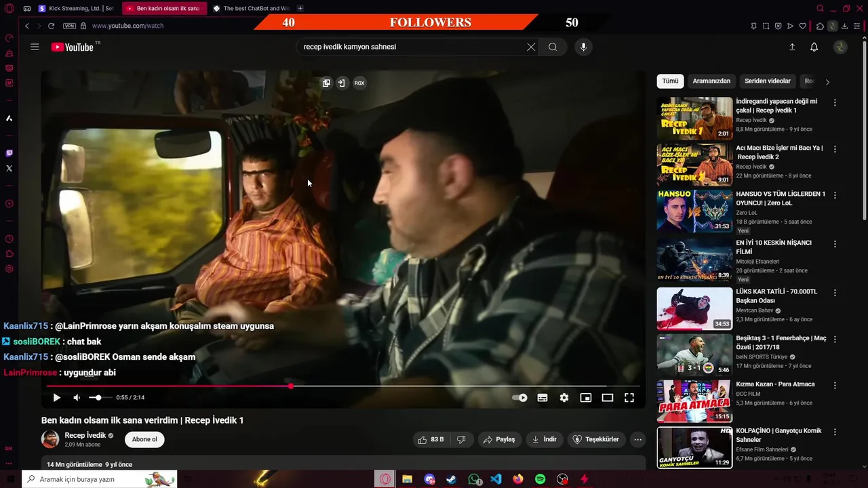This screenshot has height=488, width=868.
Task: Seek on the red video progress bar
Action: [343, 386]
